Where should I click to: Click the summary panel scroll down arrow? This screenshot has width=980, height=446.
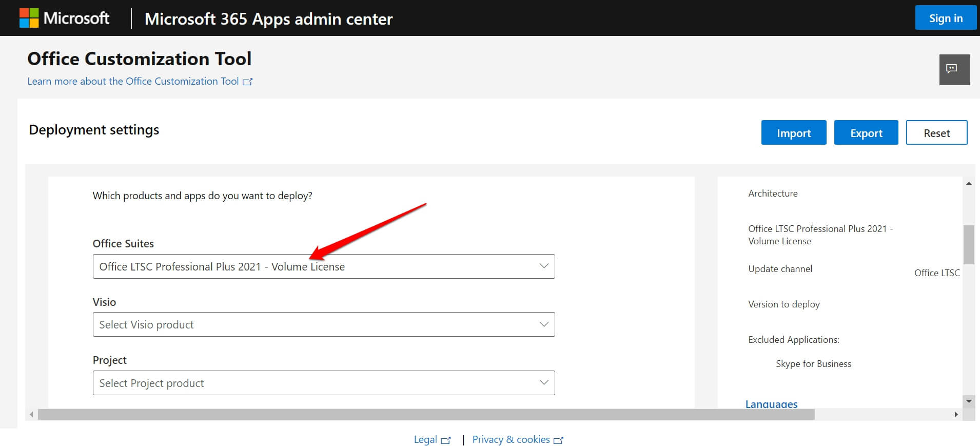969,401
